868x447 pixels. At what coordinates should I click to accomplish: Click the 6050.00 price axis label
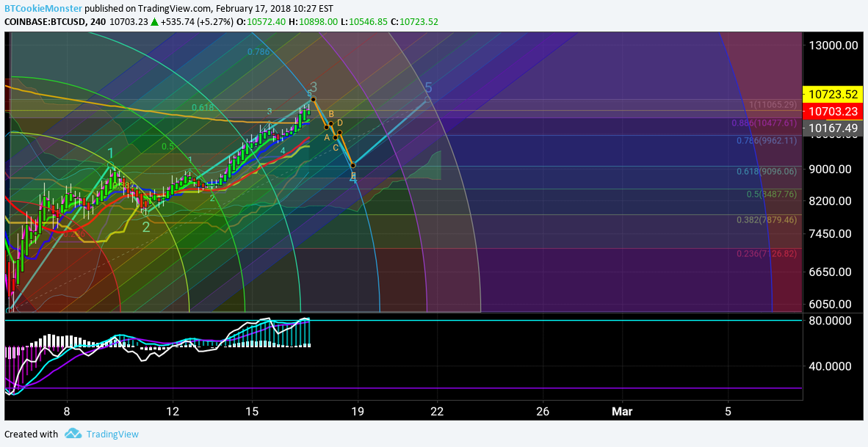tap(828, 304)
